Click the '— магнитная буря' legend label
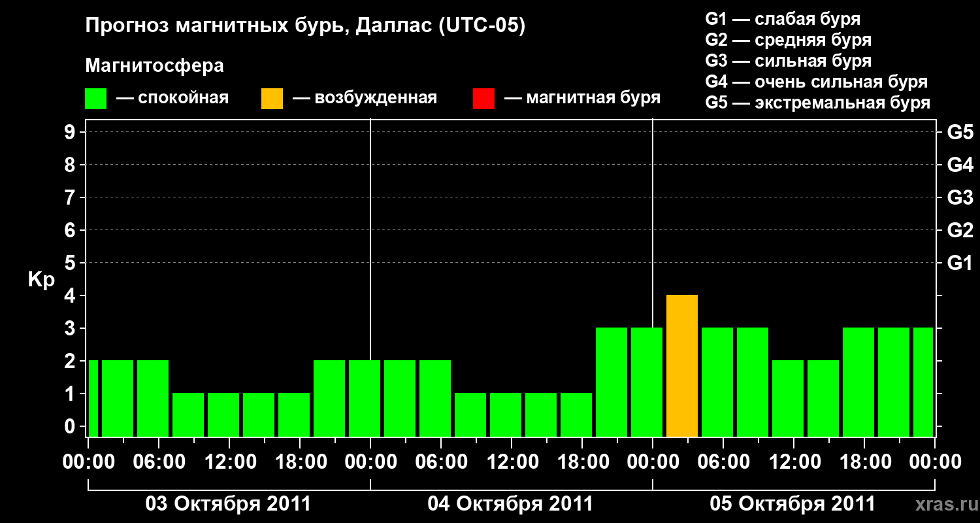The height and width of the screenshot is (523, 980). 582,99
